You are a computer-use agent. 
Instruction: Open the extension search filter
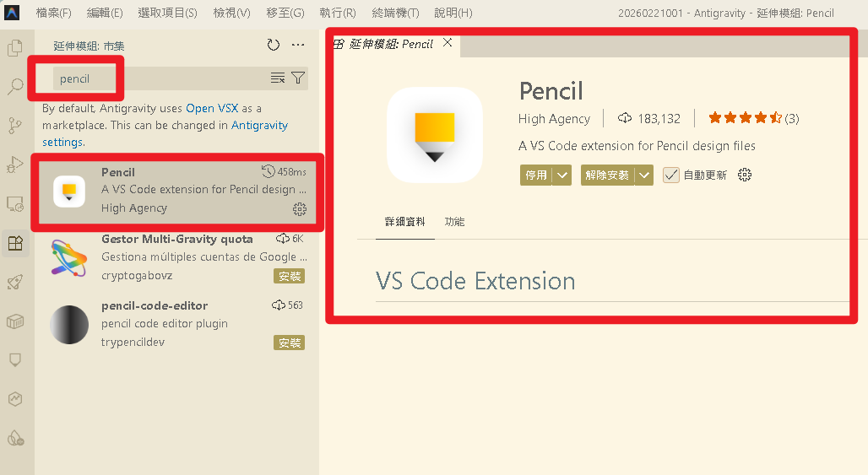pyautogui.click(x=298, y=78)
